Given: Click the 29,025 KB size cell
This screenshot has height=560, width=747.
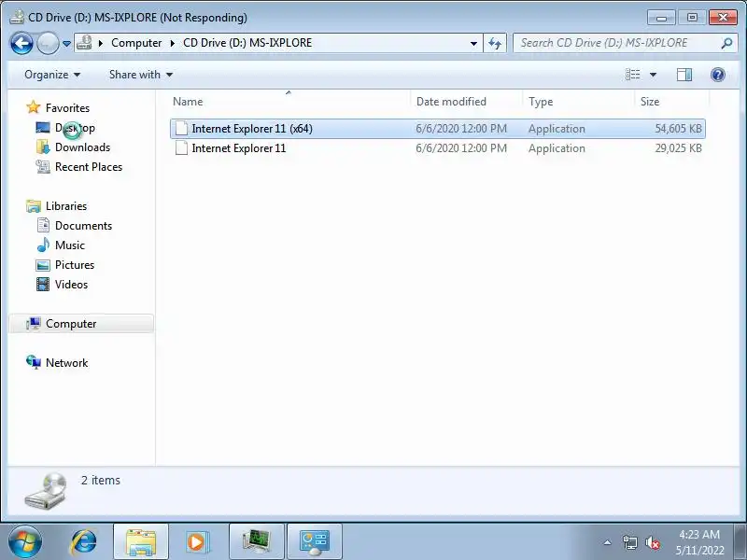Looking at the screenshot, I should 678,148.
